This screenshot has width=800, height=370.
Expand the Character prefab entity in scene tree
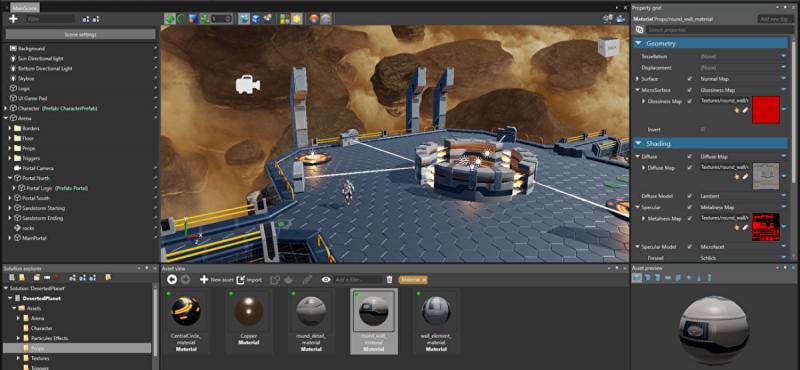pyautogui.click(x=6, y=108)
